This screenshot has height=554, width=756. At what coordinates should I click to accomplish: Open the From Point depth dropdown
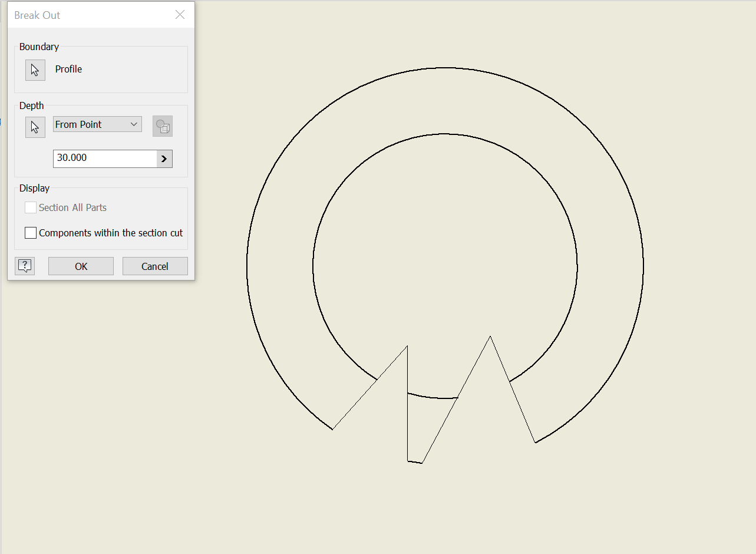click(x=97, y=124)
